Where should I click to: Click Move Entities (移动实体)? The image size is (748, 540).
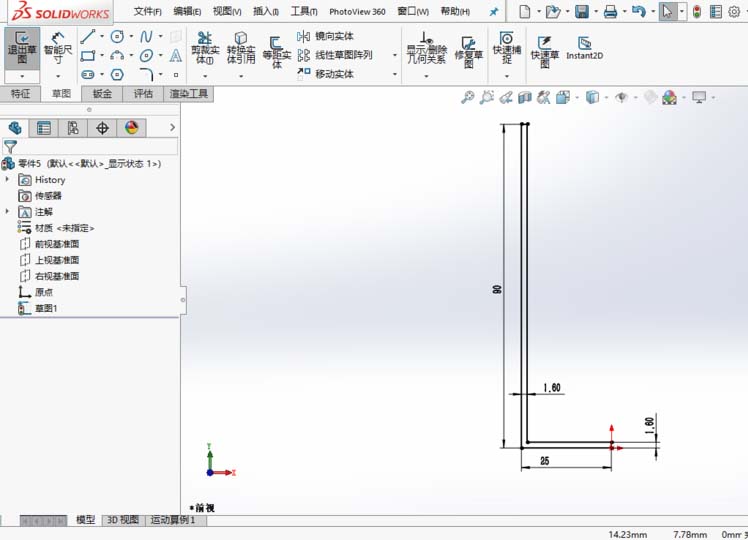325,74
